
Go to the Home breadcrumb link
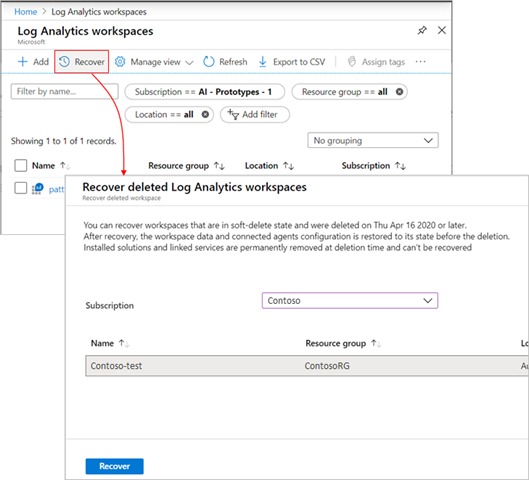click(x=26, y=12)
